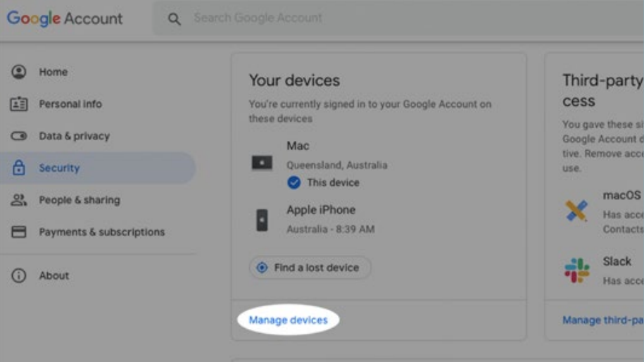Image resolution: width=644 pixels, height=362 pixels.
Task: Click the Mac device icon
Action: click(x=262, y=163)
